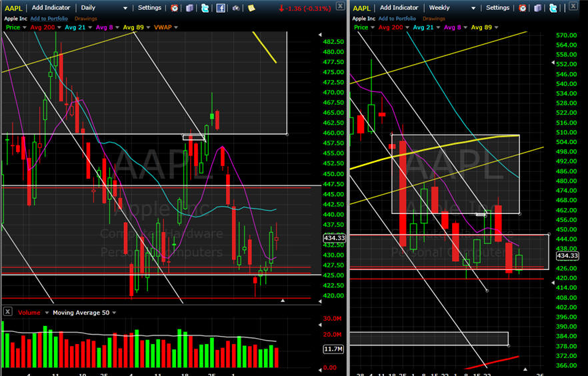Expand the Volume indicator dropdown
588x376 pixels.
pyautogui.click(x=47, y=313)
